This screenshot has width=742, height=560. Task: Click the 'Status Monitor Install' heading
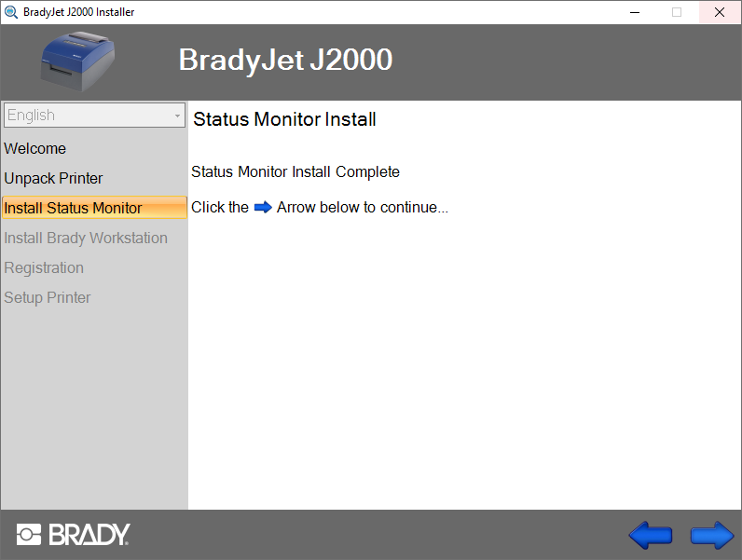284,119
